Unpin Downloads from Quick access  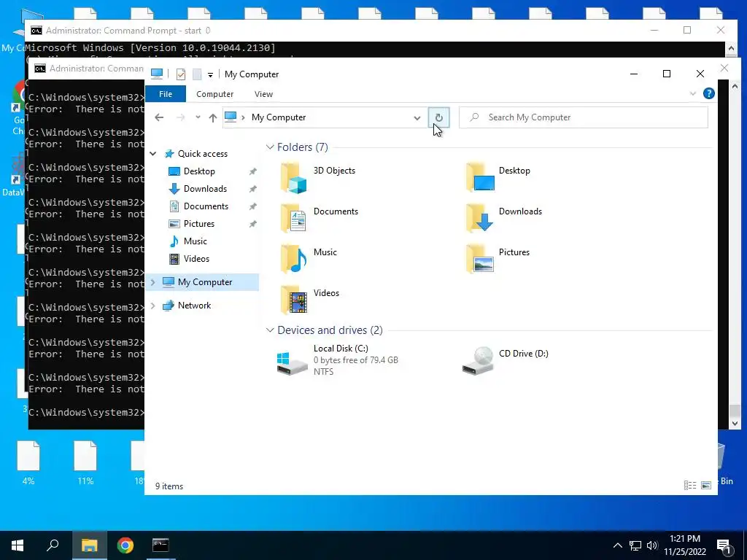click(253, 189)
